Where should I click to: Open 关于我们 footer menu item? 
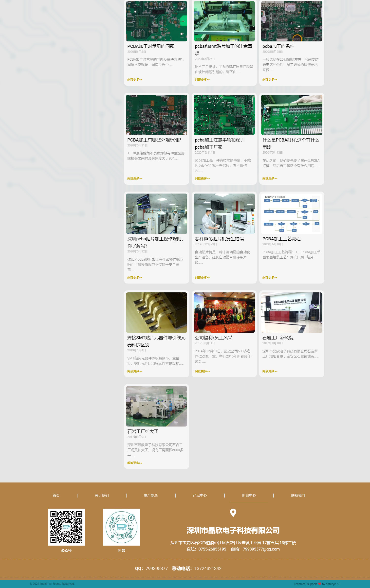pyautogui.click(x=102, y=495)
